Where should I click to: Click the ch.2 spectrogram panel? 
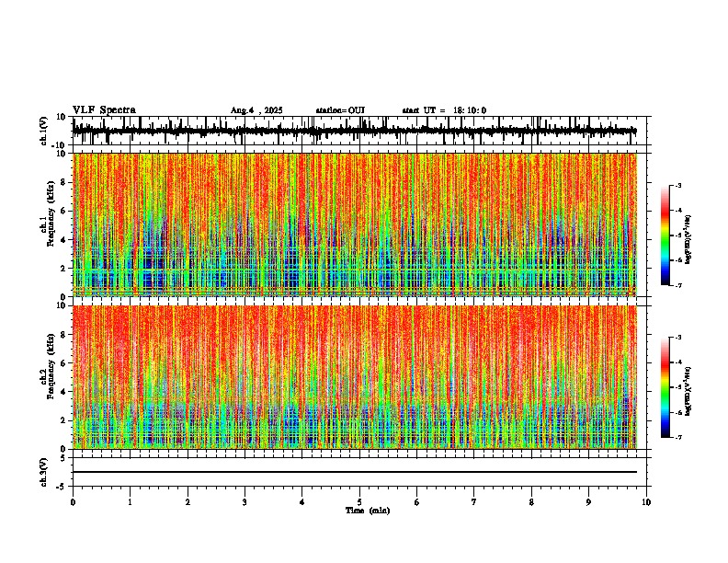355,377
